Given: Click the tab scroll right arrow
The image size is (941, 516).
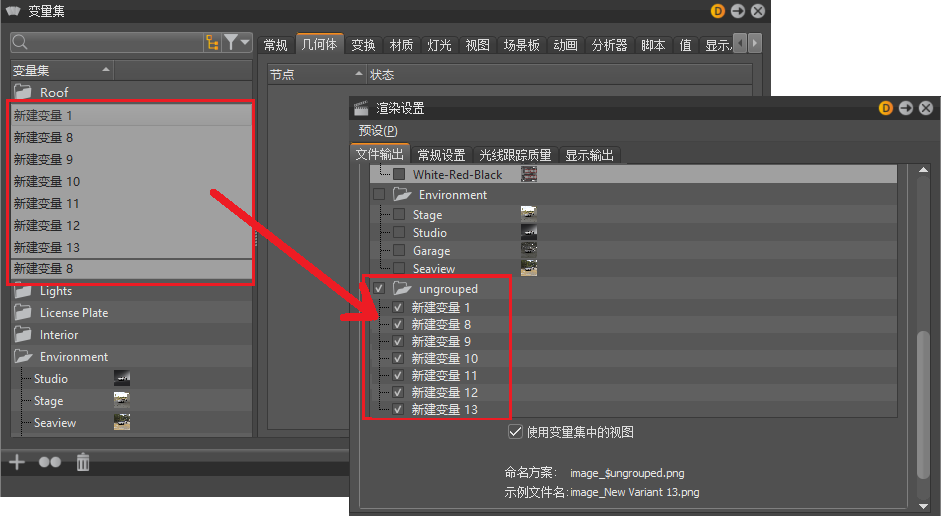Looking at the screenshot, I should click(x=755, y=43).
